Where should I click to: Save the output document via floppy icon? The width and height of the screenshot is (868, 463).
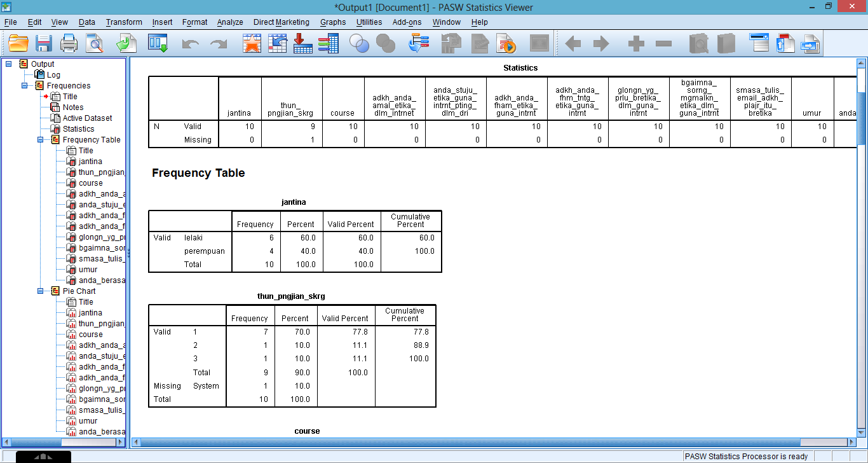tap(44, 43)
